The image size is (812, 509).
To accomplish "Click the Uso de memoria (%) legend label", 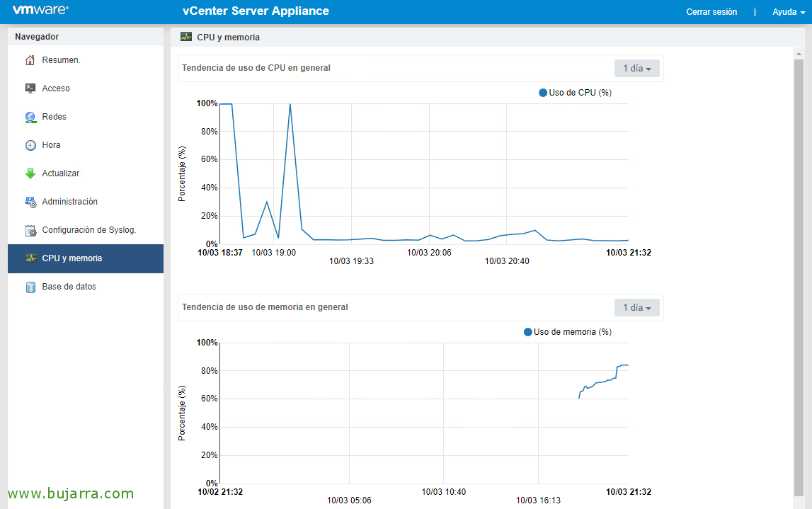I will click(573, 332).
